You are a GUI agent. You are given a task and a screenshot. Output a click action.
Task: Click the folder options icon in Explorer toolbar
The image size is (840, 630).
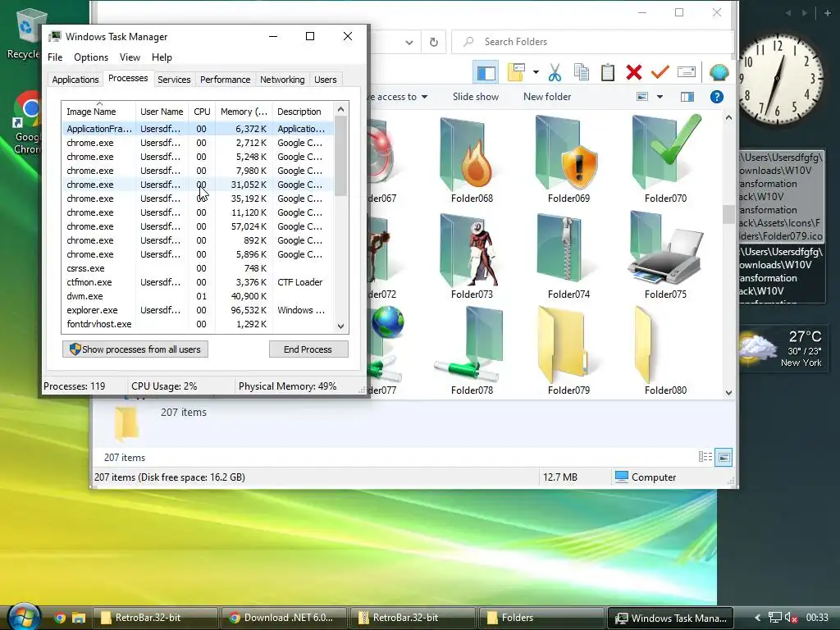click(x=516, y=72)
